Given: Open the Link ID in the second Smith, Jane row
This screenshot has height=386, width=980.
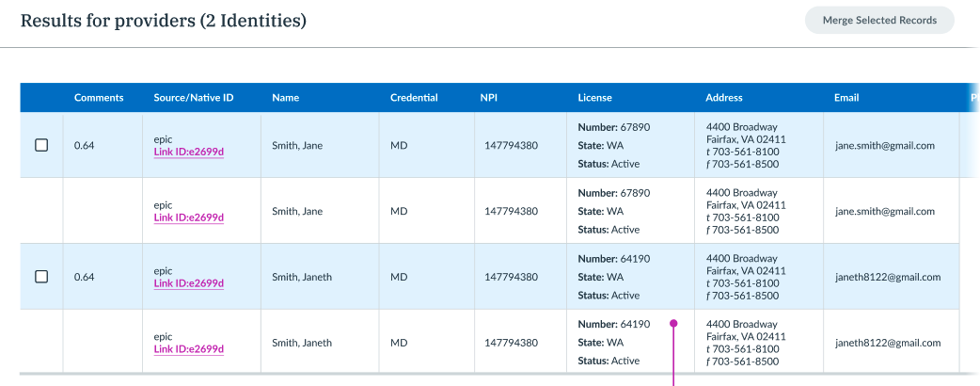Looking at the screenshot, I should point(188,217).
